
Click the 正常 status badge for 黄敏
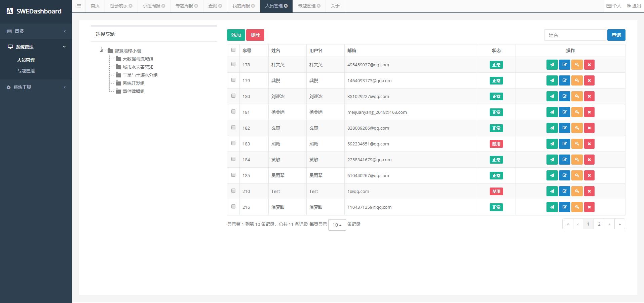[496, 160]
